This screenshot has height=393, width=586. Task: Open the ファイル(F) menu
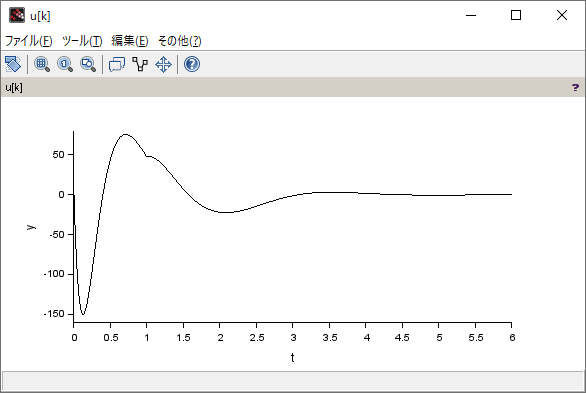coord(28,41)
